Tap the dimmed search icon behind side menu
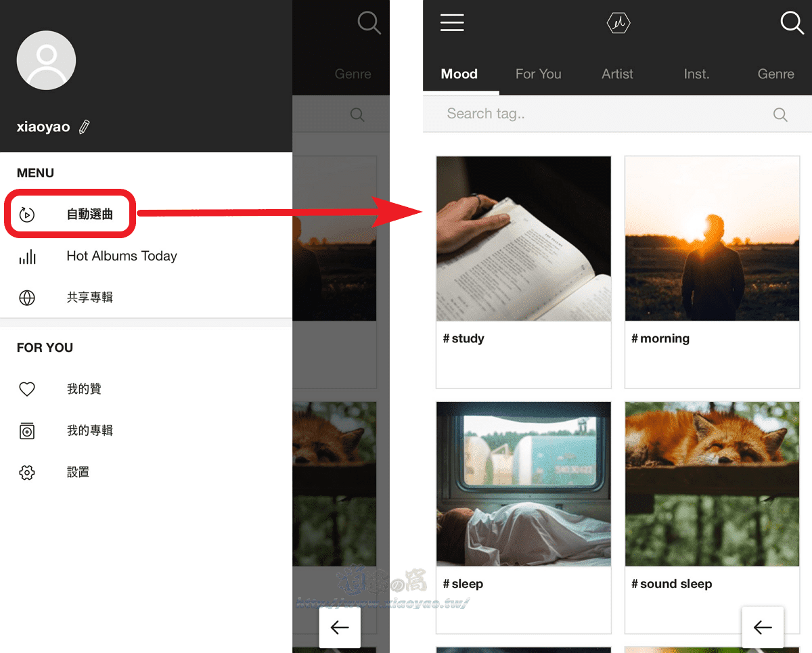 (x=369, y=22)
